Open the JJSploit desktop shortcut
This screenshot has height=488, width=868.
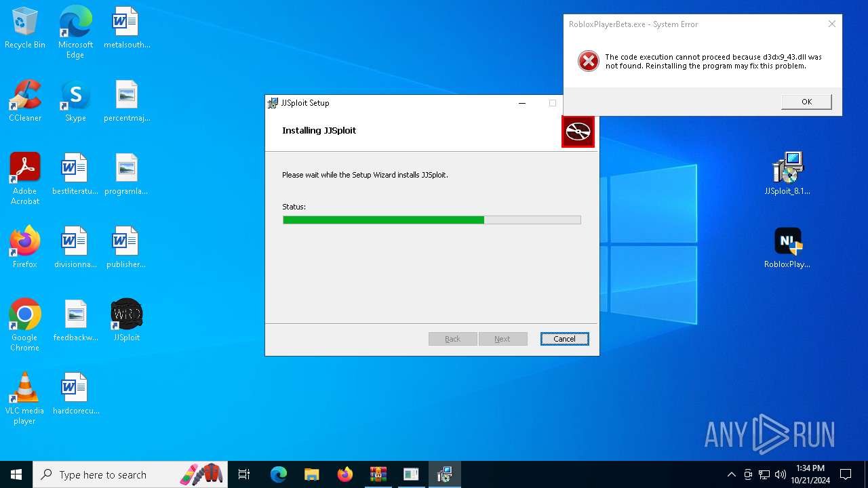[127, 321]
